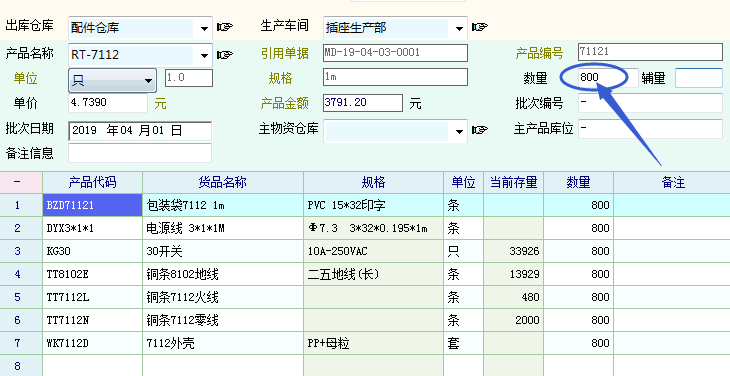Click the 辅里 input box
Image resolution: width=730 pixels, height=376 pixels.
point(699,78)
